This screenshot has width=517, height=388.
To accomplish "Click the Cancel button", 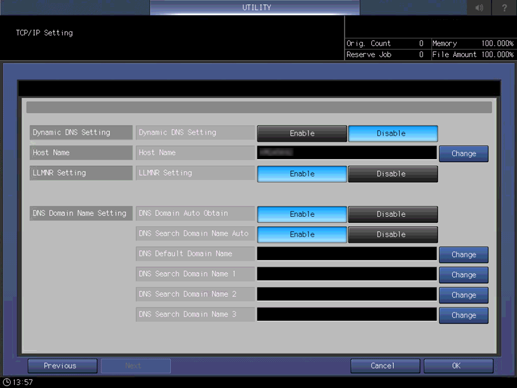I will (x=385, y=366).
